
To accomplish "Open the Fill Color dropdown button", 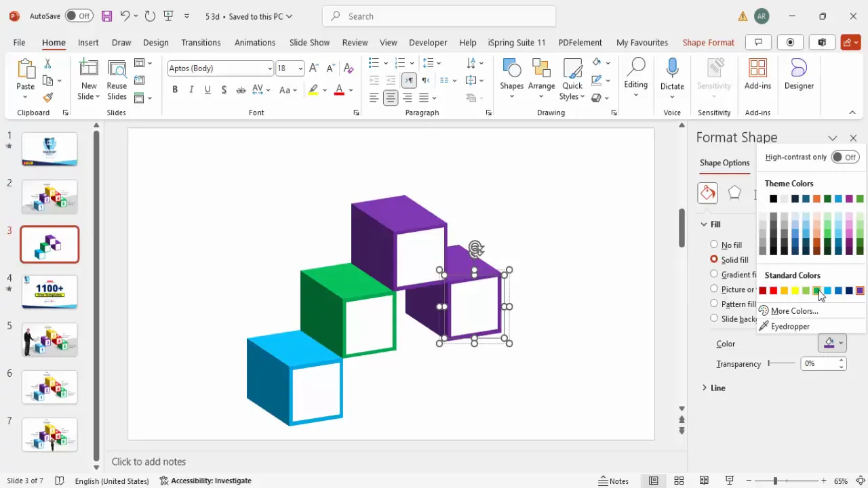I will point(832,343).
